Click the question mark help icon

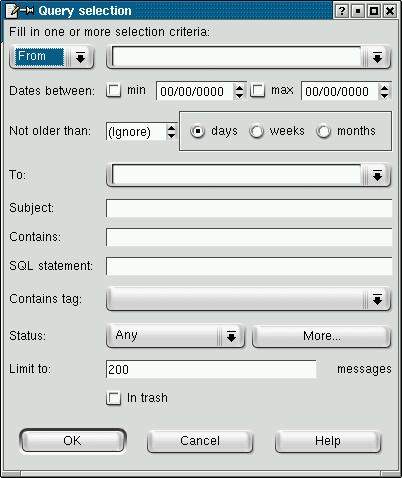pos(341,11)
